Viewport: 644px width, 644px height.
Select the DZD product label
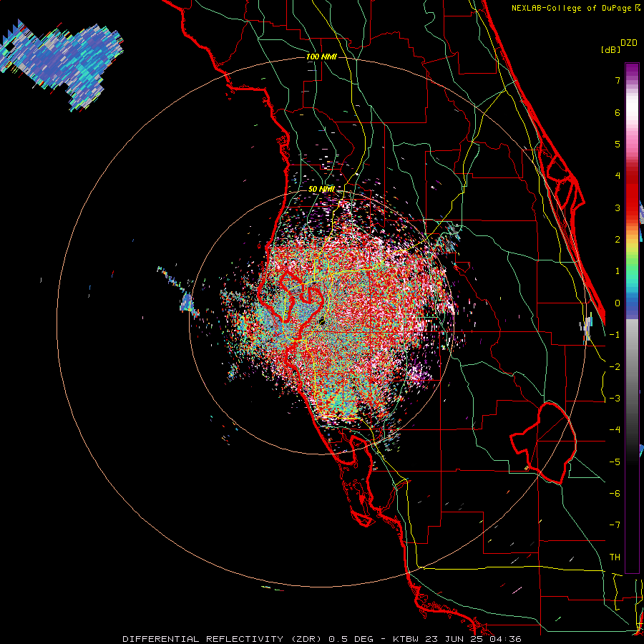(629, 43)
